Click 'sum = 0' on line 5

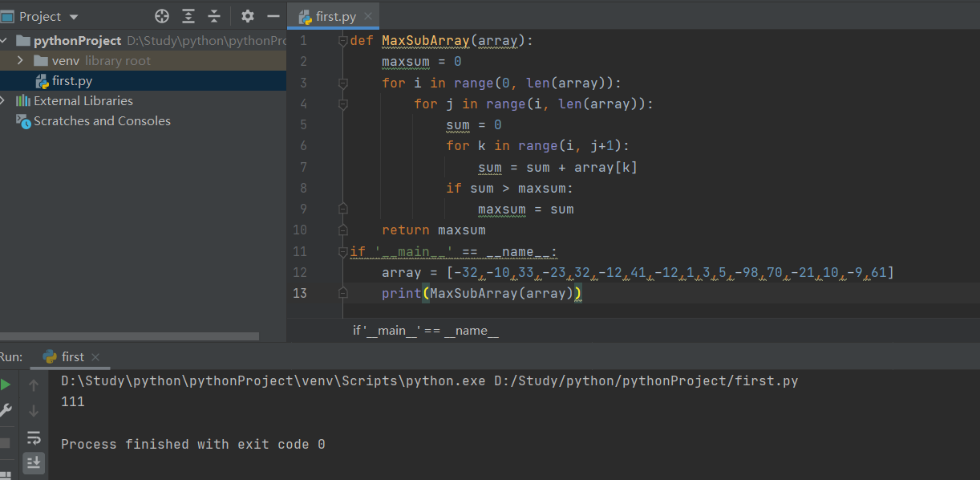[x=474, y=124]
